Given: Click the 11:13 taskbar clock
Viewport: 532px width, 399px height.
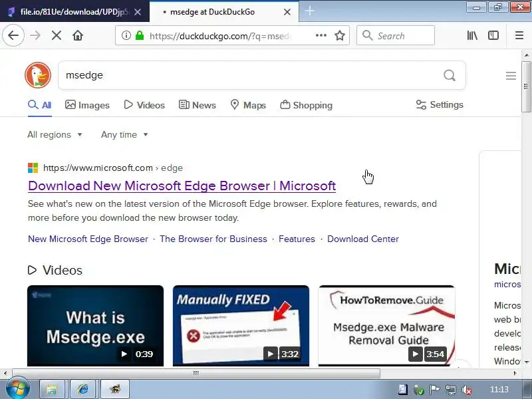Looking at the screenshot, I should coord(499,389).
